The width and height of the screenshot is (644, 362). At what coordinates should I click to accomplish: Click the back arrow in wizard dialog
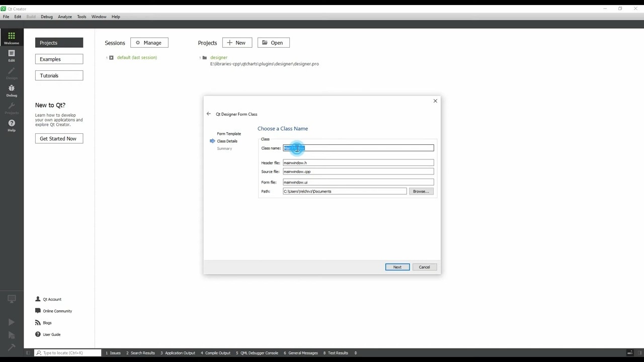coord(208,114)
